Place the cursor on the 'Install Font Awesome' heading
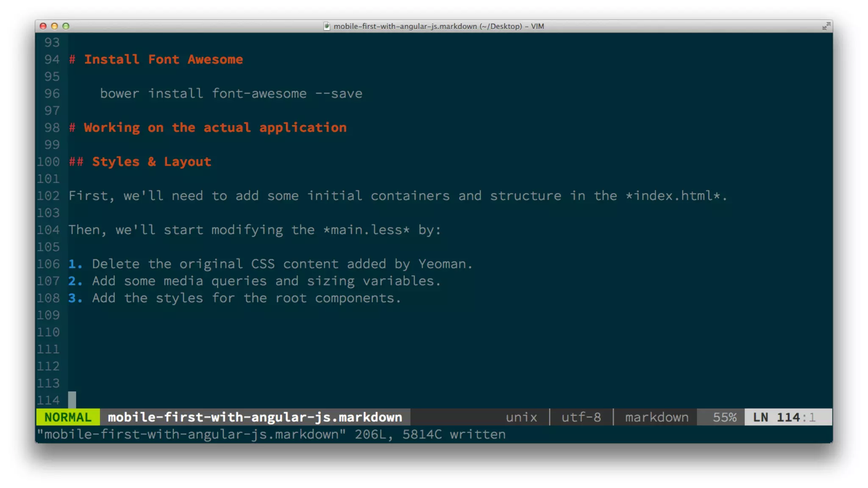The image size is (868, 488). [x=163, y=59]
